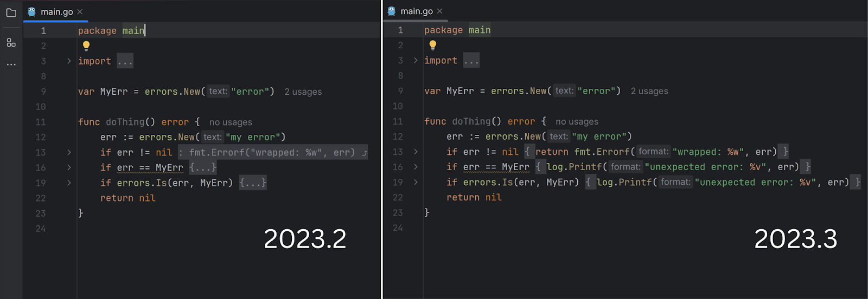
Task: Close the main.go tab in 2023.2 editor
Action: click(x=80, y=11)
